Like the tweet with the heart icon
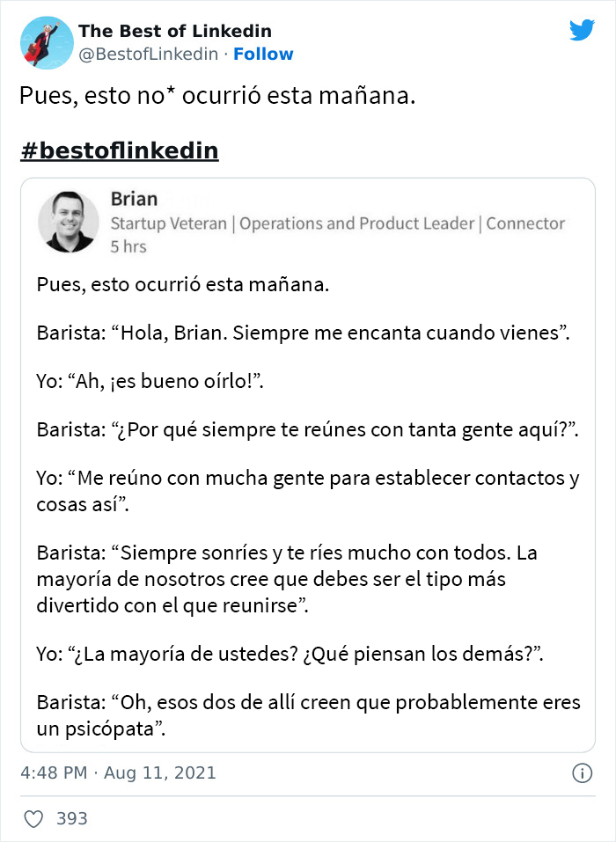This screenshot has height=842, width=616. tap(33, 816)
